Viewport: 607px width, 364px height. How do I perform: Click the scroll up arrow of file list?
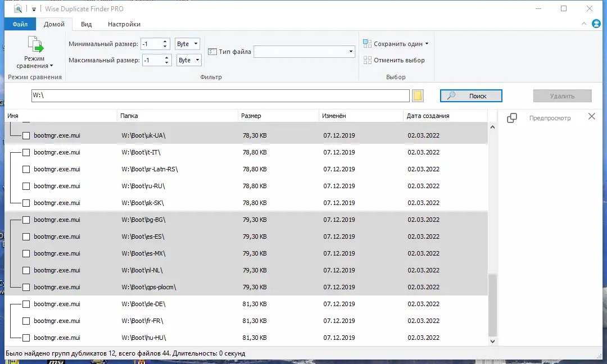pyautogui.click(x=492, y=127)
